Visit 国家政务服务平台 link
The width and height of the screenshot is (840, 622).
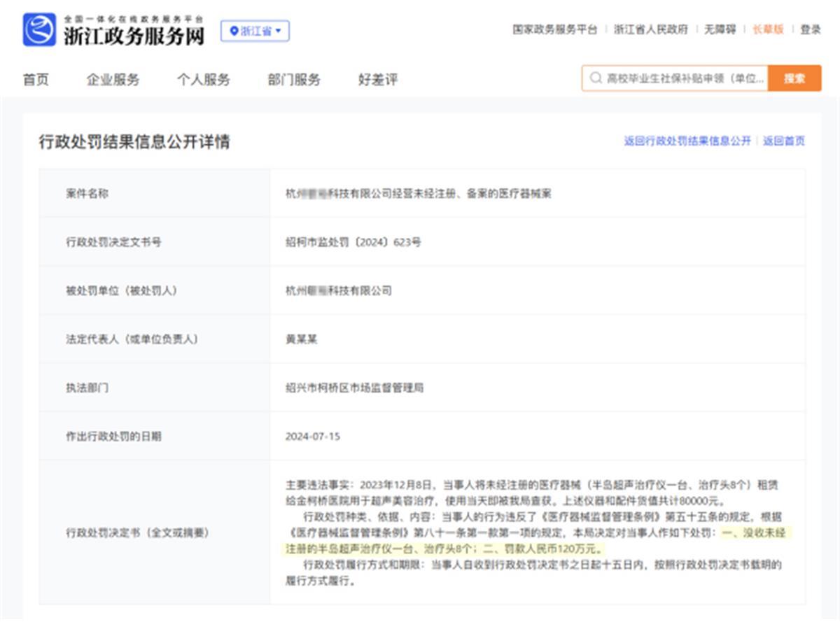click(x=555, y=29)
